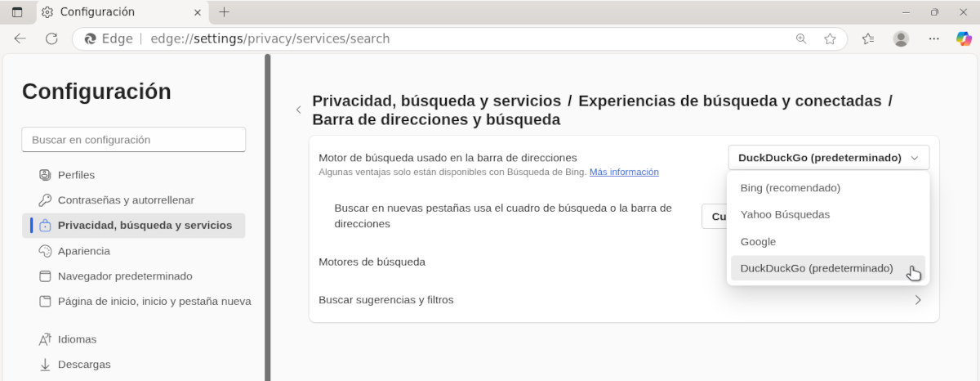Image resolution: width=980 pixels, height=381 pixels.
Task: Click the Buscar en configuración search field
Action: [133, 140]
